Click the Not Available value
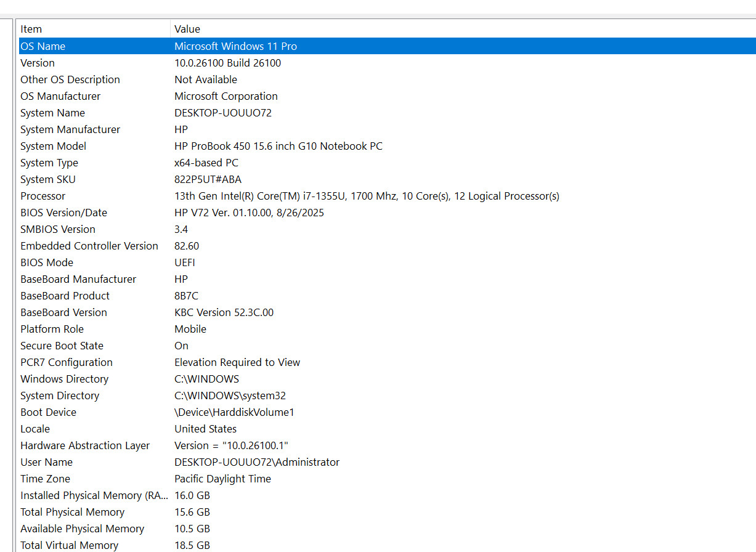756x552 pixels. (206, 79)
